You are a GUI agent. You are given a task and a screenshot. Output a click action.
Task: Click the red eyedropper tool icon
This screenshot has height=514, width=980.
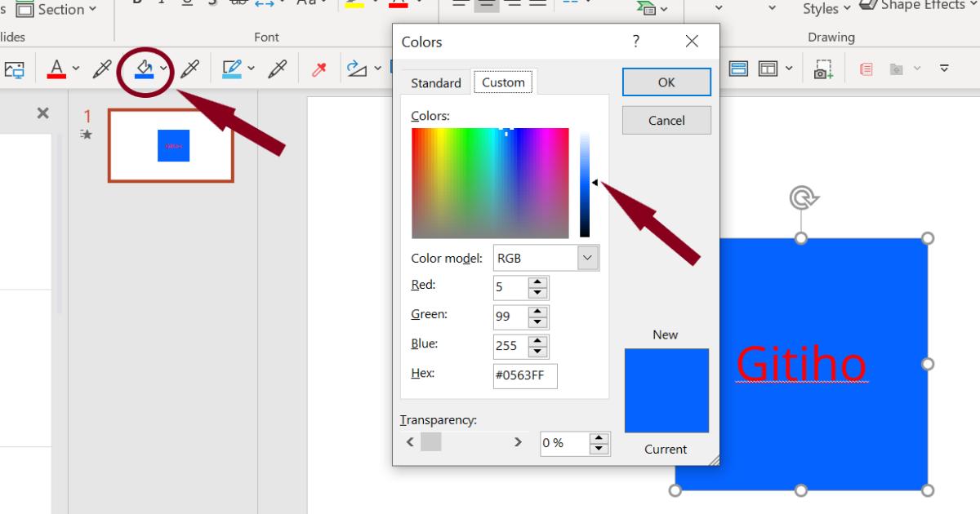[319, 69]
